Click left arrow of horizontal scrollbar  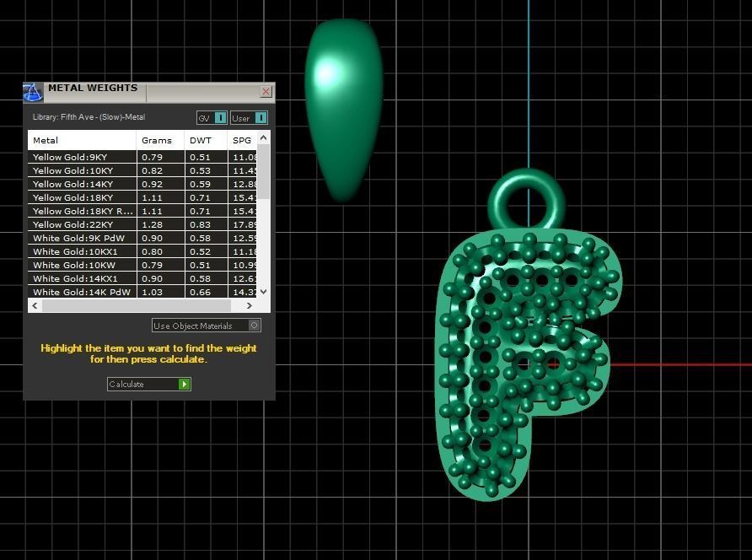coord(35,305)
